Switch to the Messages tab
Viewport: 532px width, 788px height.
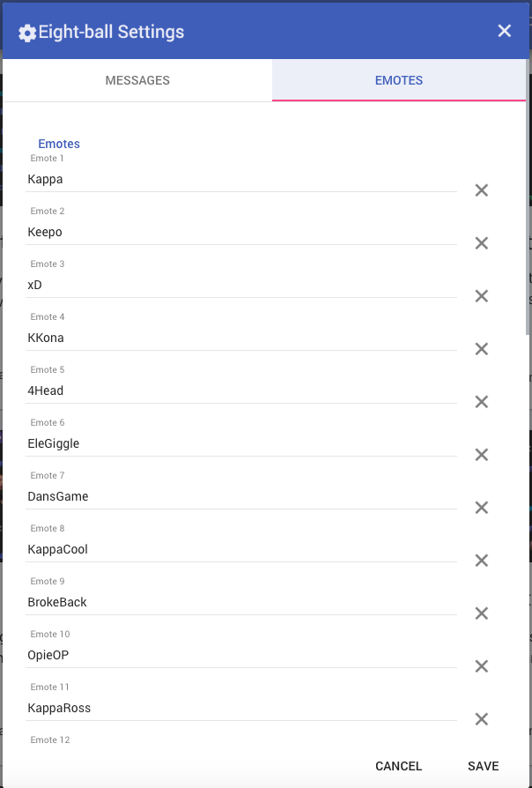(x=137, y=80)
